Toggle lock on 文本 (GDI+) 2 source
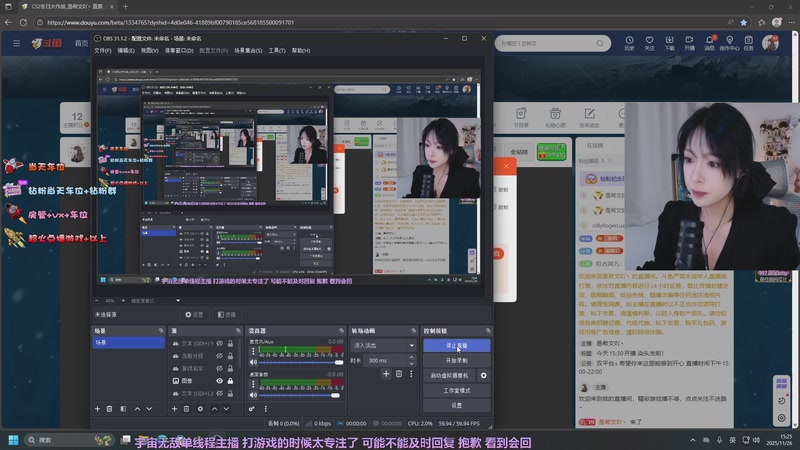 [231, 393]
